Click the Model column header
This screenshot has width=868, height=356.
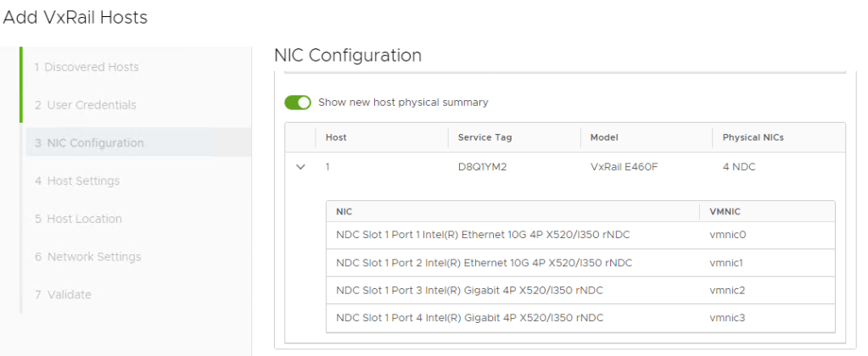click(x=604, y=137)
